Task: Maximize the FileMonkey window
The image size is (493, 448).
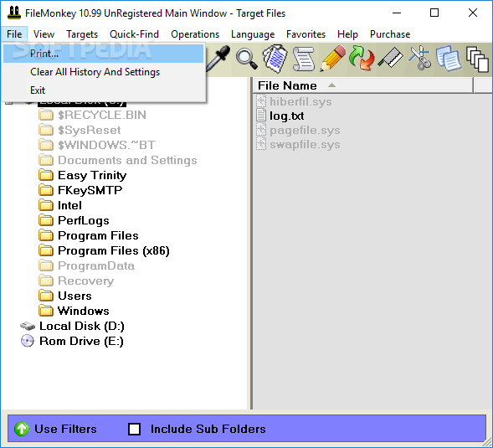Action: [434, 13]
